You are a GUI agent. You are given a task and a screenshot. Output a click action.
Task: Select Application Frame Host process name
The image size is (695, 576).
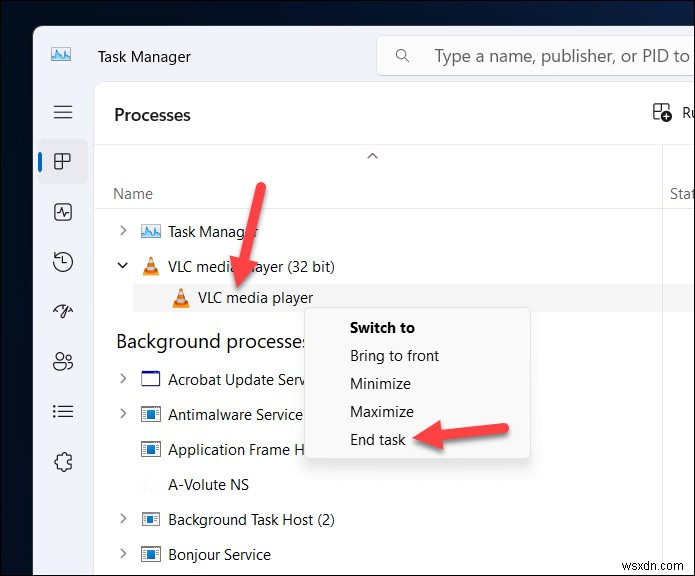(x=236, y=450)
